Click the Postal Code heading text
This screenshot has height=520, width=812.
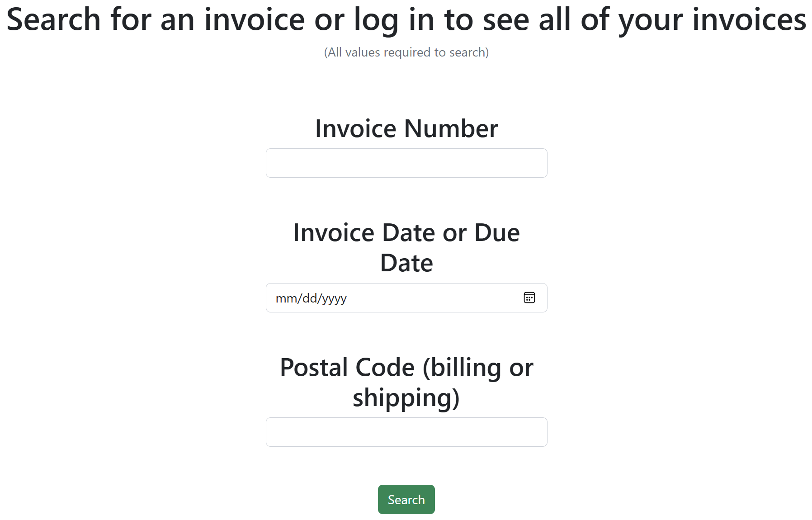(x=406, y=382)
